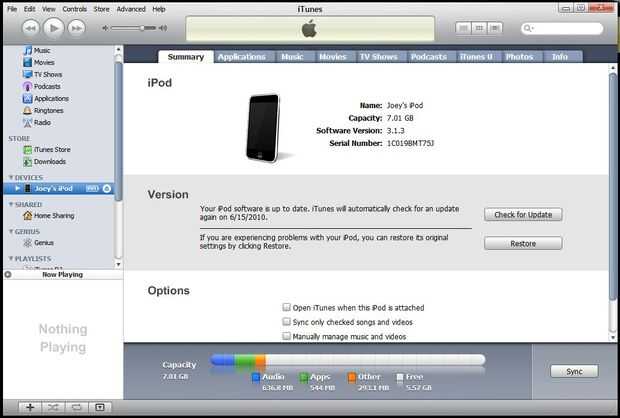Switch to the Applications tab

click(242, 57)
